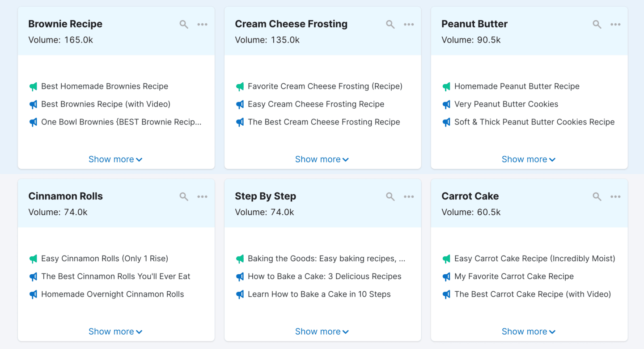Expand Show more on the Peanut Butter card
This screenshot has height=349, width=644.
point(528,159)
